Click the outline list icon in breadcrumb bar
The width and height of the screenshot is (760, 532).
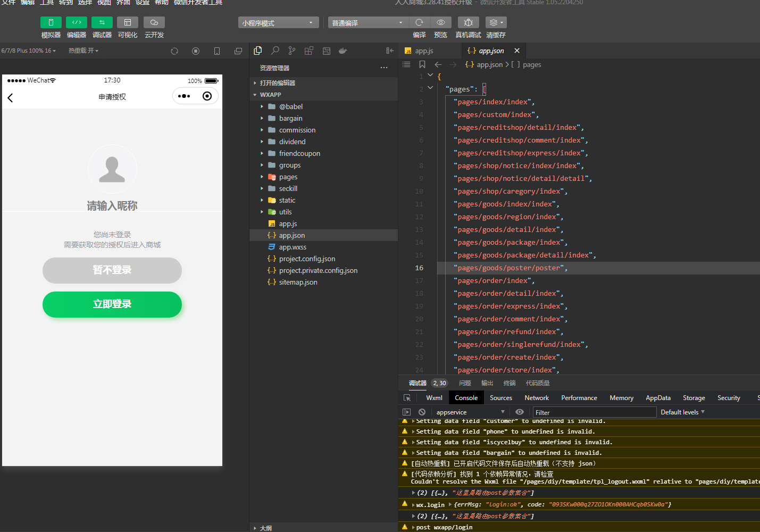tap(406, 64)
